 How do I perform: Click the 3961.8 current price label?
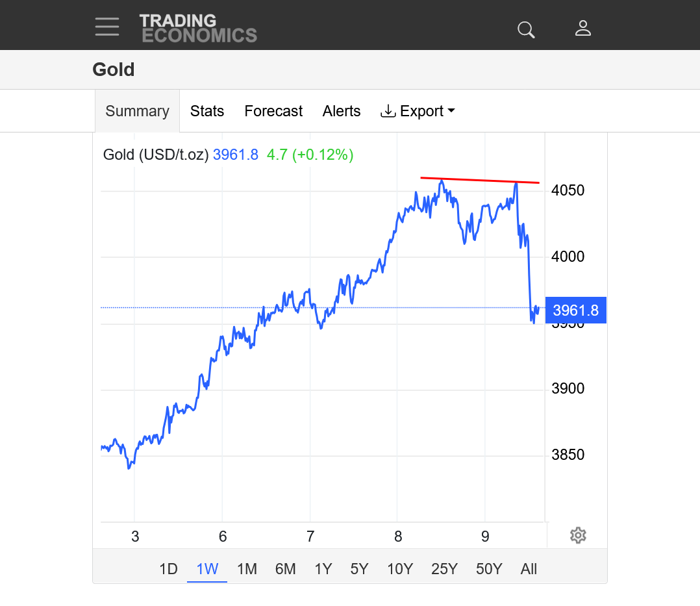[x=575, y=310]
